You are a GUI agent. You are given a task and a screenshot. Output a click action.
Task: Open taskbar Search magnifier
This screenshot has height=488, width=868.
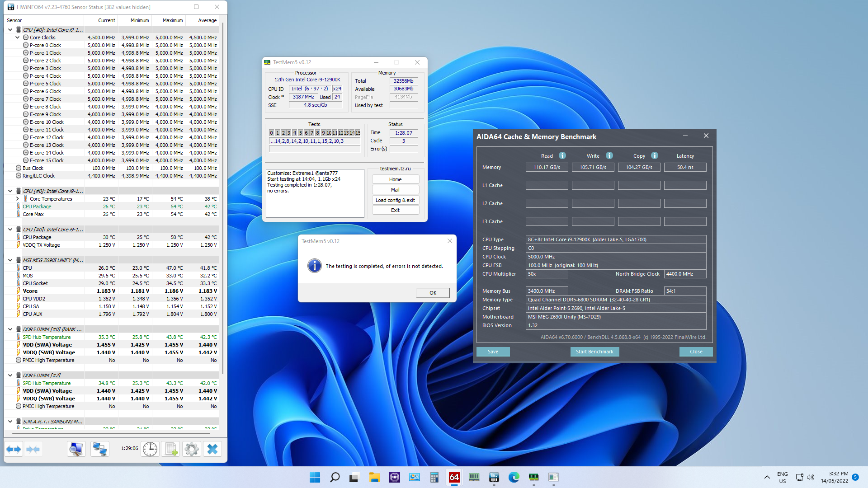pos(335,477)
